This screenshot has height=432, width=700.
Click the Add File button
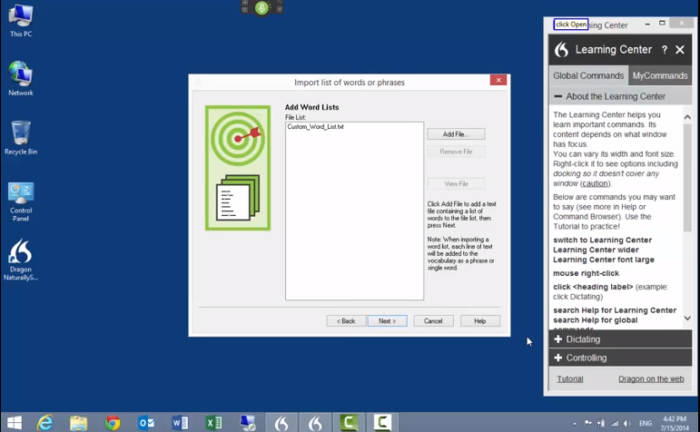[x=456, y=134]
